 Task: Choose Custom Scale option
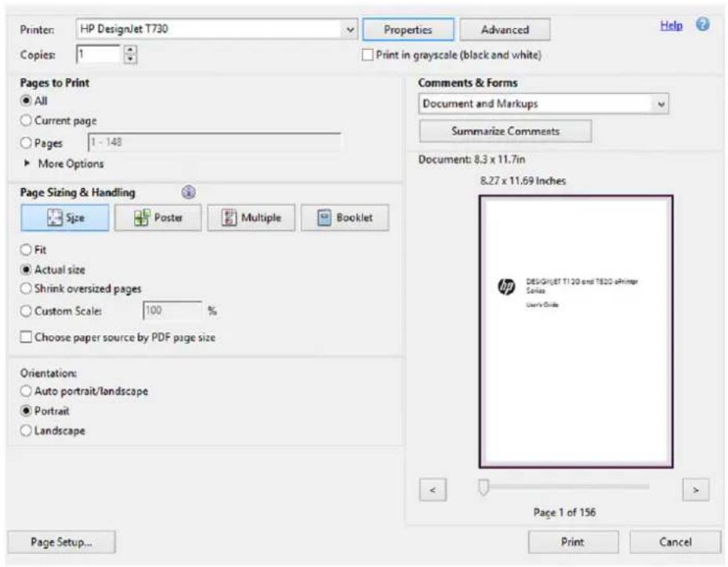(x=27, y=311)
